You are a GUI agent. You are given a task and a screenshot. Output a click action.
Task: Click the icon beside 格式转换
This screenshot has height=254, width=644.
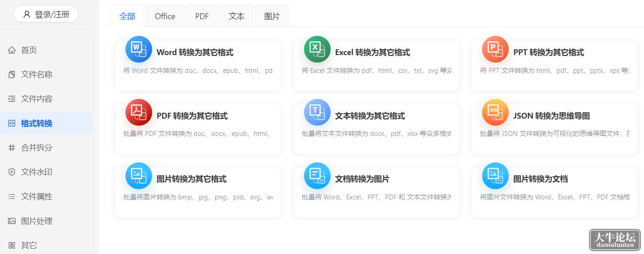(x=12, y=123)
